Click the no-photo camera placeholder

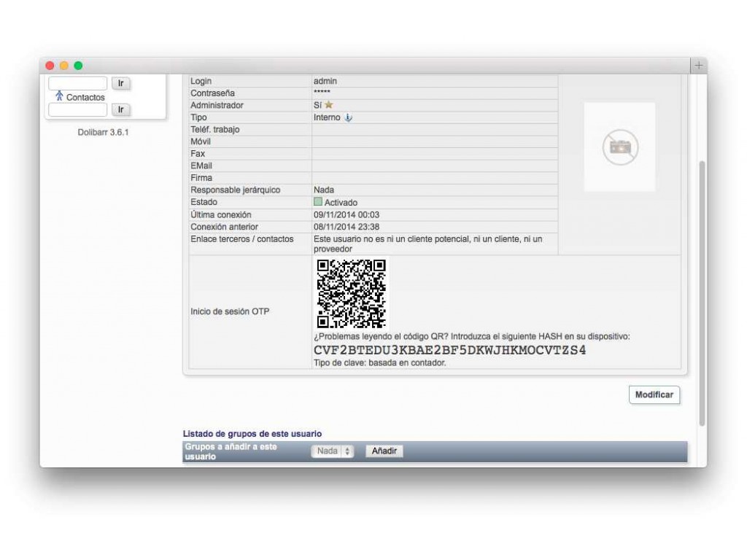click(x=620, y=147)
